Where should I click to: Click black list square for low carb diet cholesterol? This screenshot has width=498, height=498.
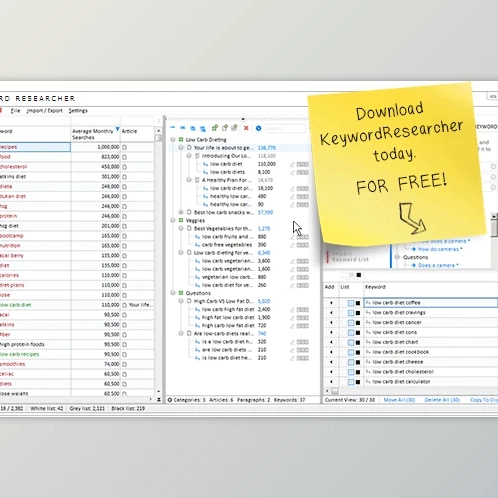tap(358, 372)
